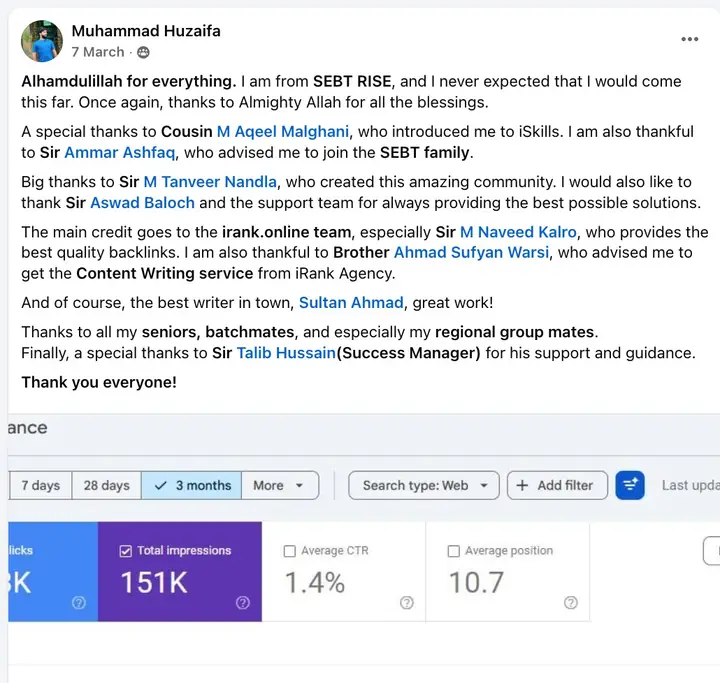Click the 10.7 average position value
The width and height of the screenshot is (720, 683).
(476, 583)
